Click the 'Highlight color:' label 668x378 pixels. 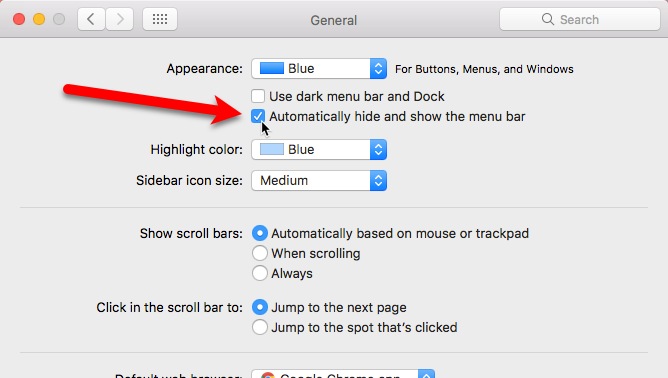pos(196,150)
